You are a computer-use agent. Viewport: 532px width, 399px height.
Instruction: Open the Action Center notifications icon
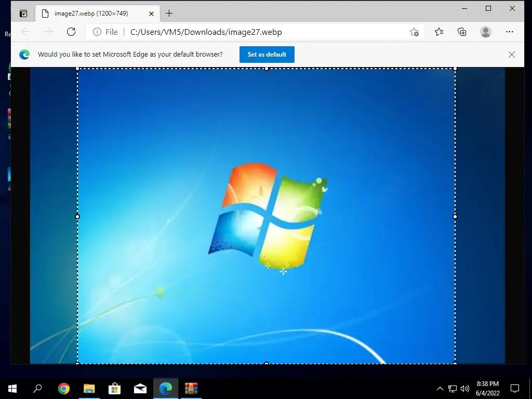pyautogui.click(x=515, y=389)
